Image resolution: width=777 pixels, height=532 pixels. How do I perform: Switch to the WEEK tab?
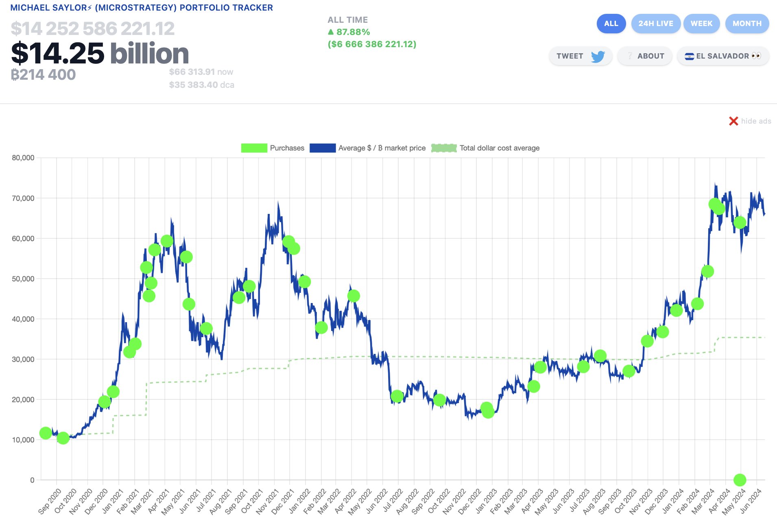[x=702, y=24]
